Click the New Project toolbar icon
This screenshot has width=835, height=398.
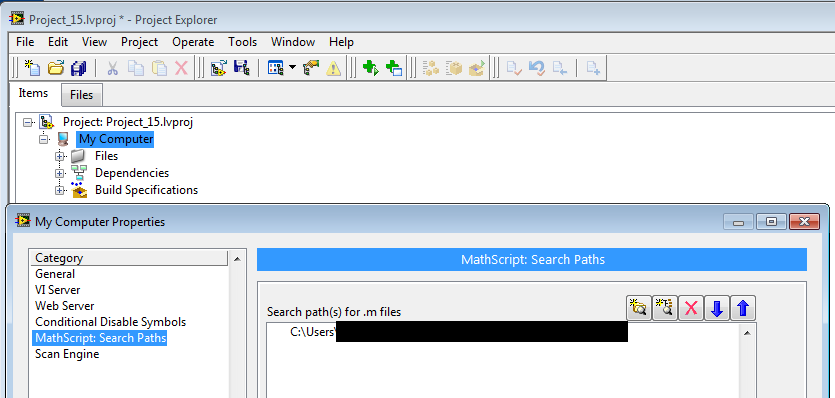(32, 68)
